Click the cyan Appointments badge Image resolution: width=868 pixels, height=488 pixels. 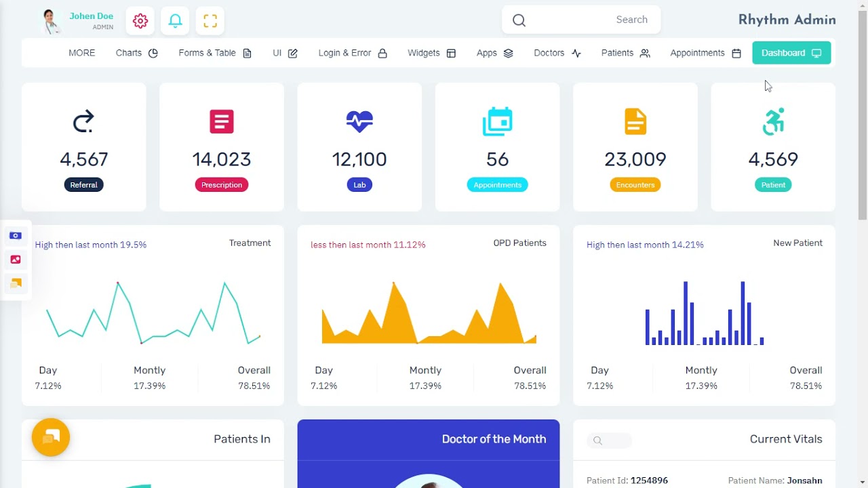point(497,185)
